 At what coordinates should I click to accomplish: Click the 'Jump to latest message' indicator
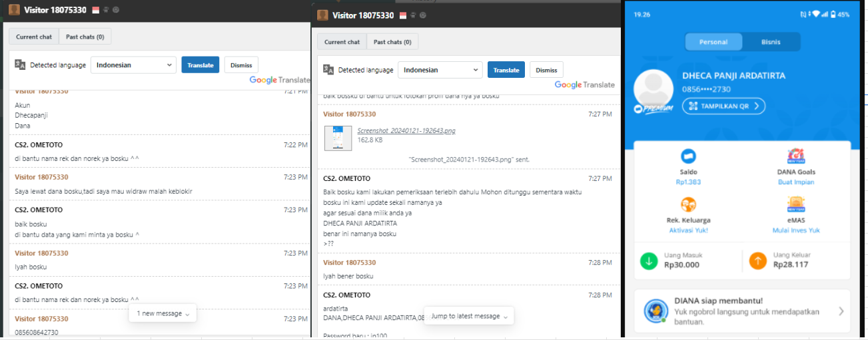(469, 316)
